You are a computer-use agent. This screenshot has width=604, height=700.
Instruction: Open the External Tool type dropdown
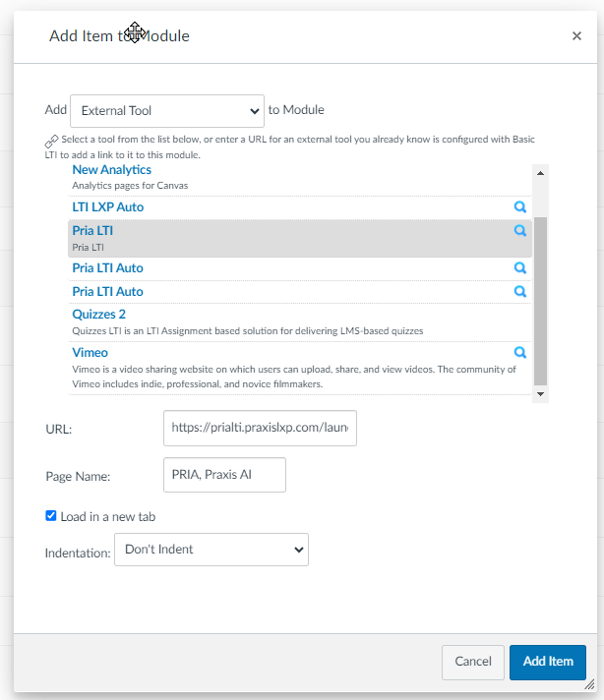tap(167, 111)
